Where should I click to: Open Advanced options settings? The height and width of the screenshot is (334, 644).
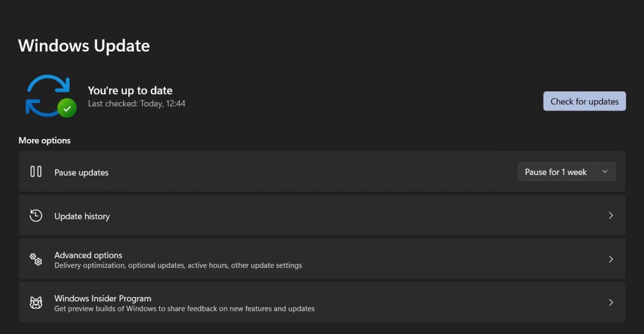coord(88,255)
